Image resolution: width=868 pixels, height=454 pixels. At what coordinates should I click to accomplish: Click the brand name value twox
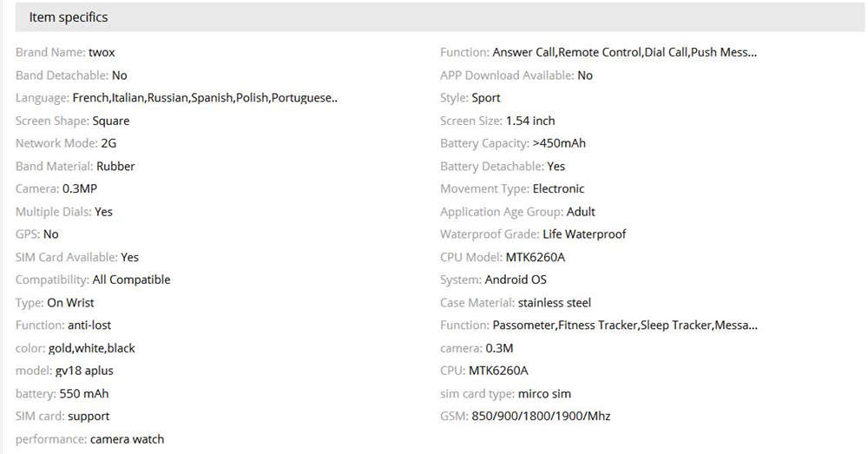(x=102, y=53)
